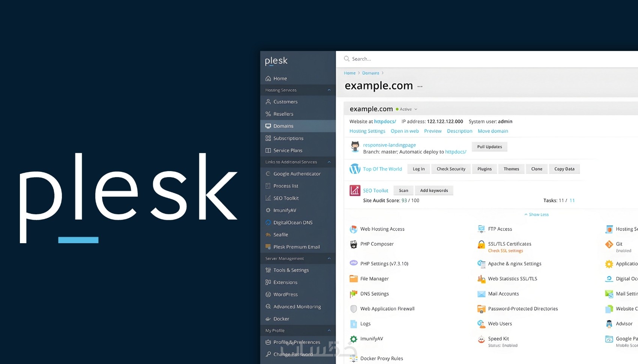Click the Clone button
The width and height of the screenshot is (638, 364).
(537, 169)
